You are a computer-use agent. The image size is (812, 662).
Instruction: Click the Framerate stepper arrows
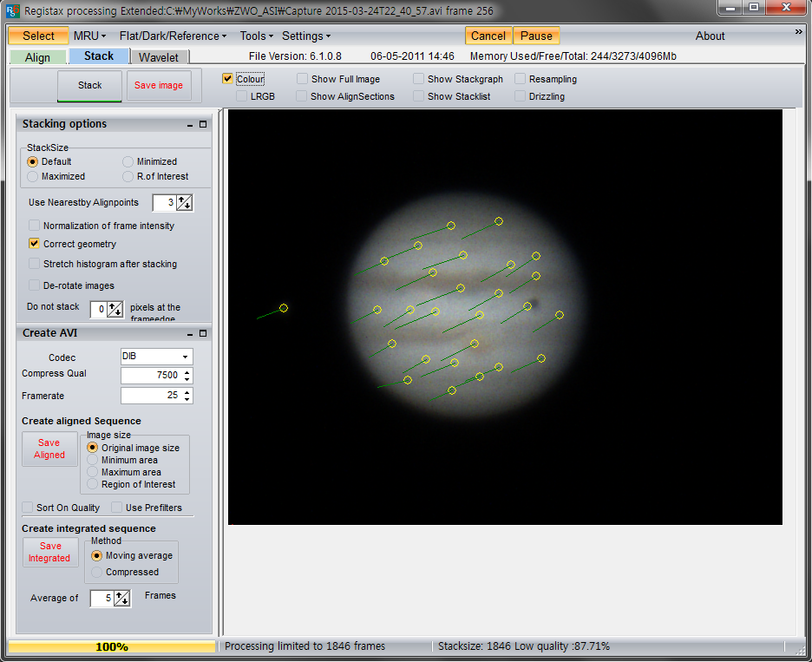click(x=187, y=396)
